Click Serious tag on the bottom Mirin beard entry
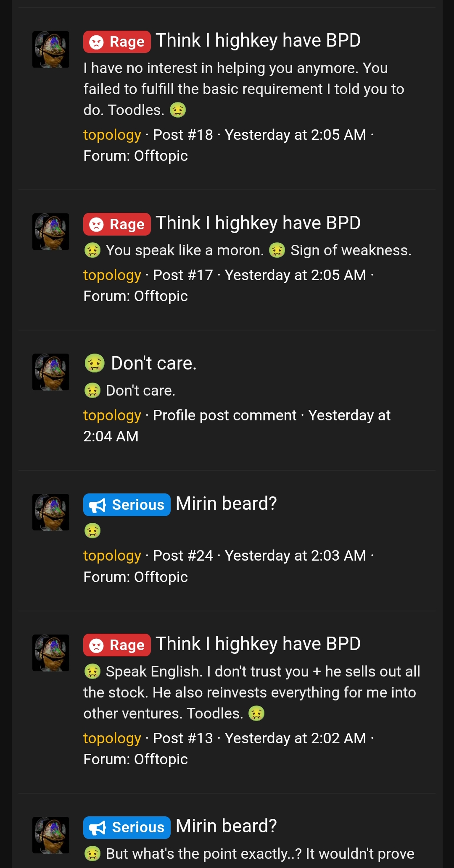Image resolution: width=454 pixels, height=868 pixels. click(127, 827)
